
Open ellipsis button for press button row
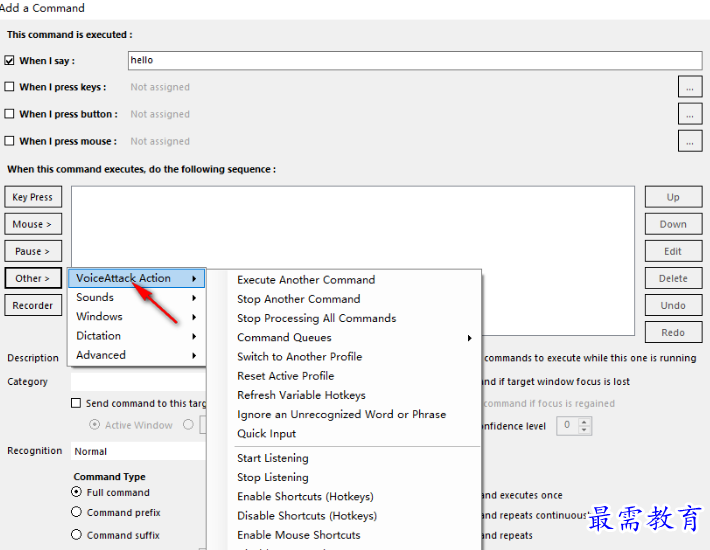690,114
